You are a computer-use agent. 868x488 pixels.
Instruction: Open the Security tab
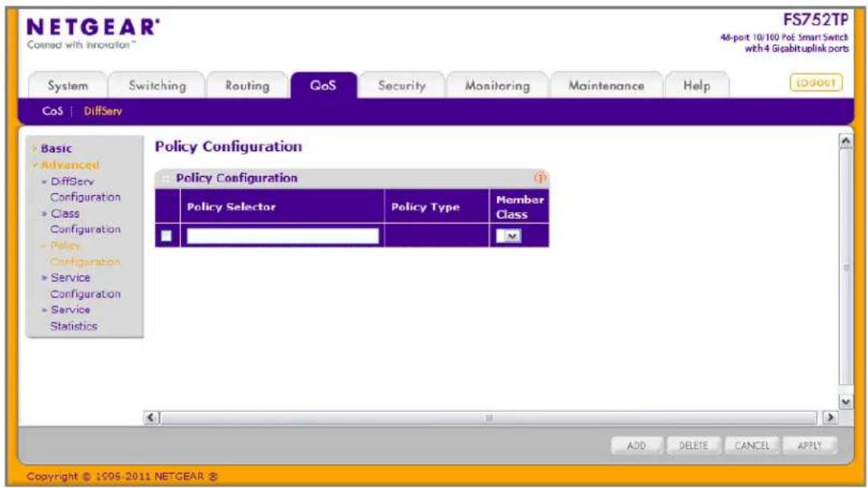point(402,86)
